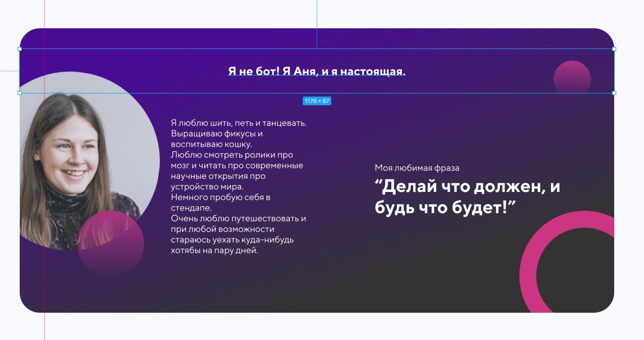
Task: Select the pink gradient circle overlapping the photo
Action: pos(111,244)
